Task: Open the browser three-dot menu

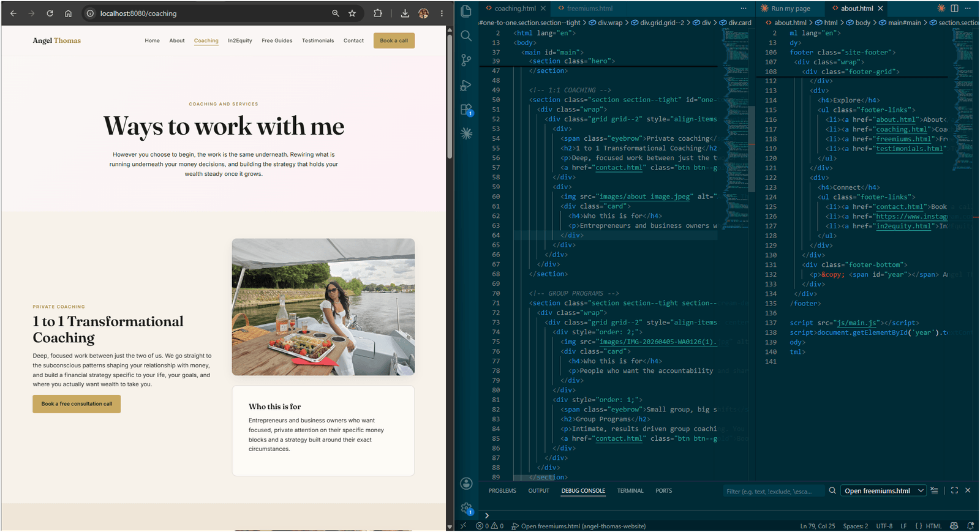Action: [442, 13]
